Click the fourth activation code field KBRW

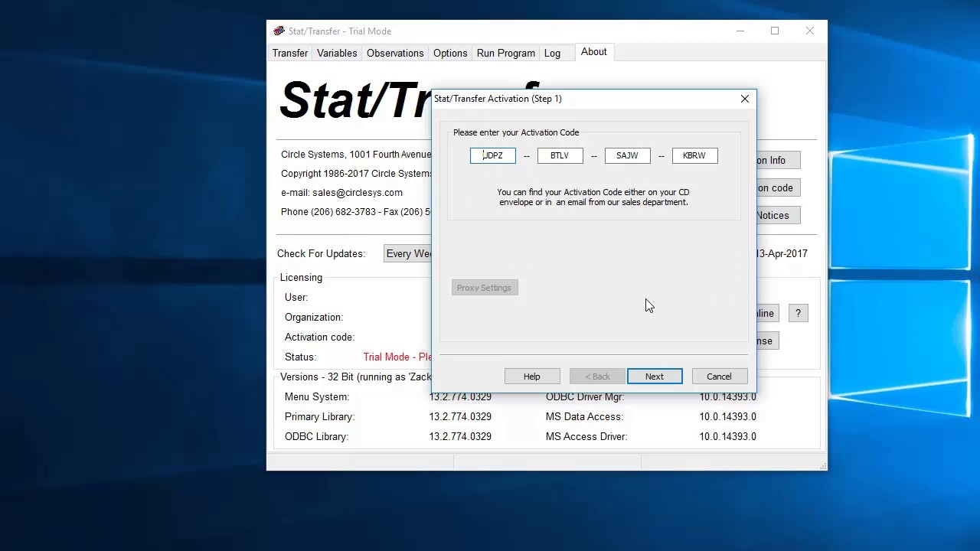pyautogui.click(x=694, y=155)
